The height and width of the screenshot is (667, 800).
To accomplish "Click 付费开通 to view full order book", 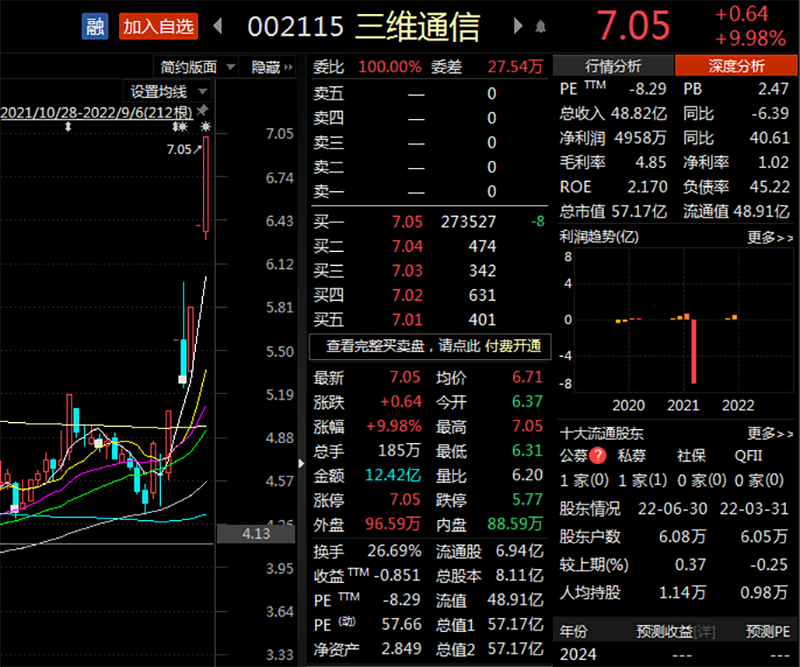I will click(512, 346).
